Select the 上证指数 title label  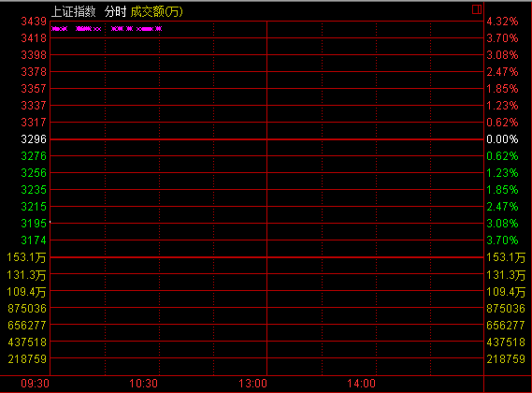[74, 12]
